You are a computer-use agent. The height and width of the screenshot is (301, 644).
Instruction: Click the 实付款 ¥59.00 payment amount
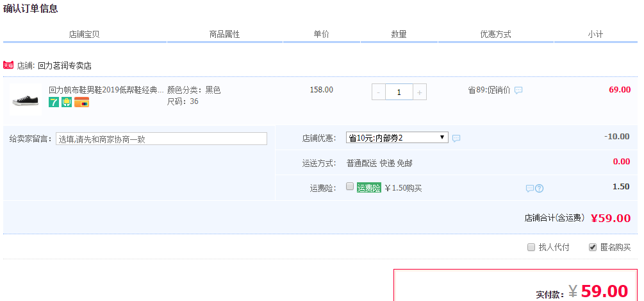599,291
